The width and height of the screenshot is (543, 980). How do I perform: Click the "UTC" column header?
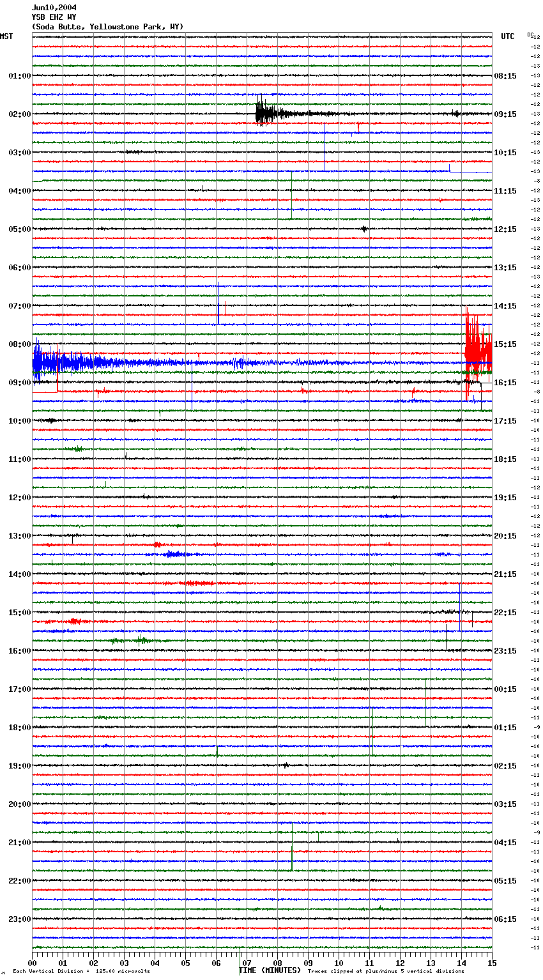[x=508, y=36]
